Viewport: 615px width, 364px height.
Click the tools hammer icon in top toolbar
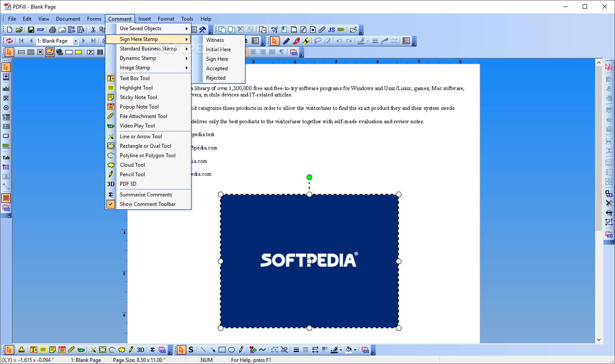coord(202,30)
